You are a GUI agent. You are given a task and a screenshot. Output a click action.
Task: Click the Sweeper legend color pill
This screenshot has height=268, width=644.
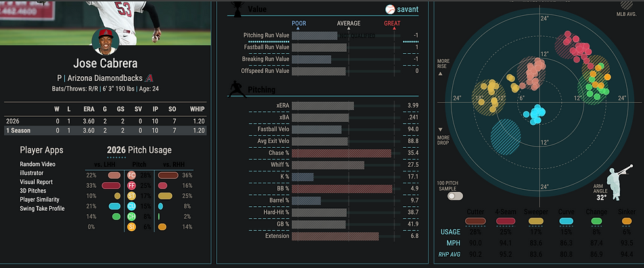[533, 221]
